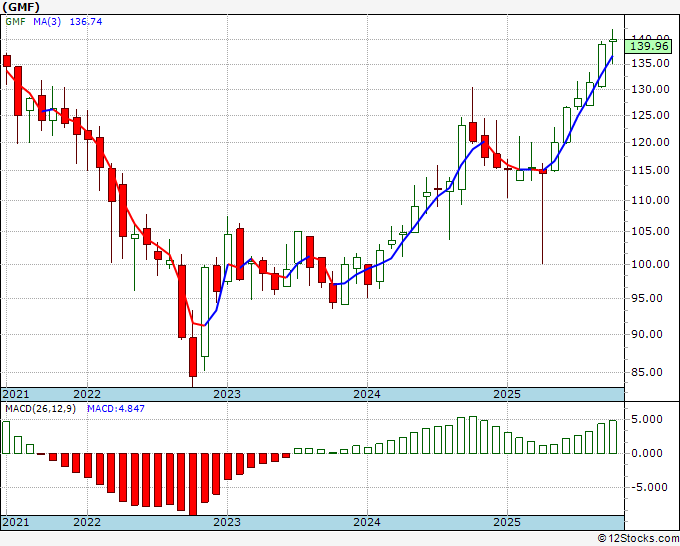
Task: Click the highlighted 139.96 price tag
Action: 649,46
